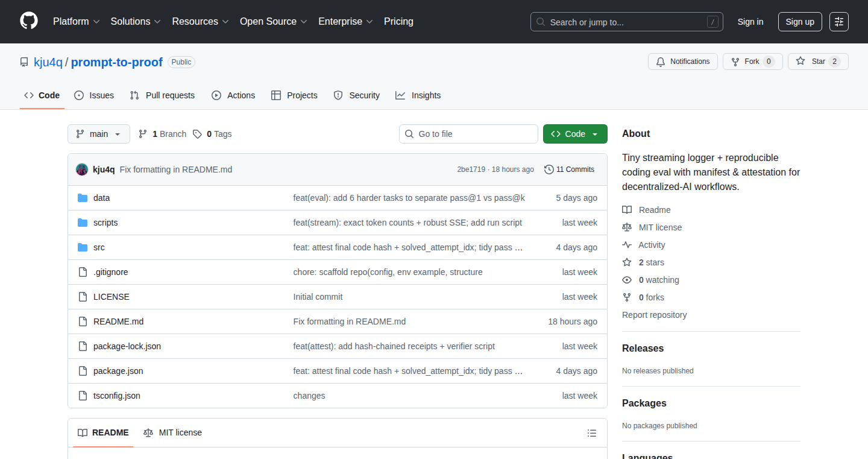This screenshot has height=459, width=868.
Task: Open the main branch selector dropdown
Action: pyautogui.click(x=99, y=134)
